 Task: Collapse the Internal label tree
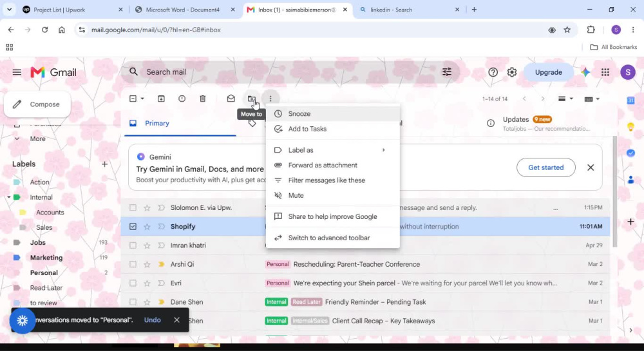point(8,198)
